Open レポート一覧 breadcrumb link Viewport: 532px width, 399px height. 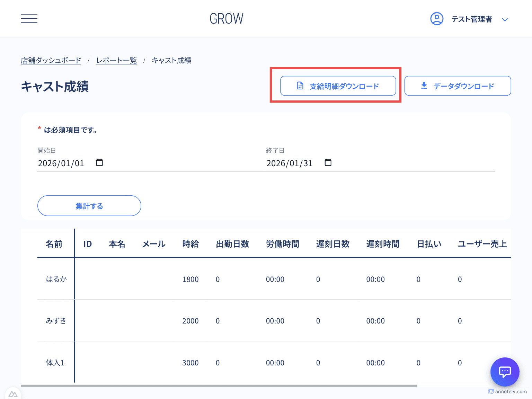pos(116,61)
